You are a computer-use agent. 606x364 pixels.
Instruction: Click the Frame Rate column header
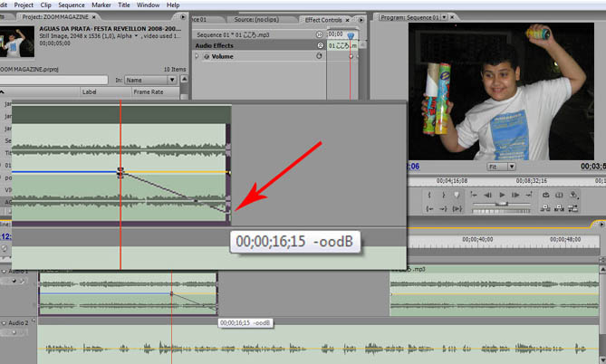[x=149, y=91]
